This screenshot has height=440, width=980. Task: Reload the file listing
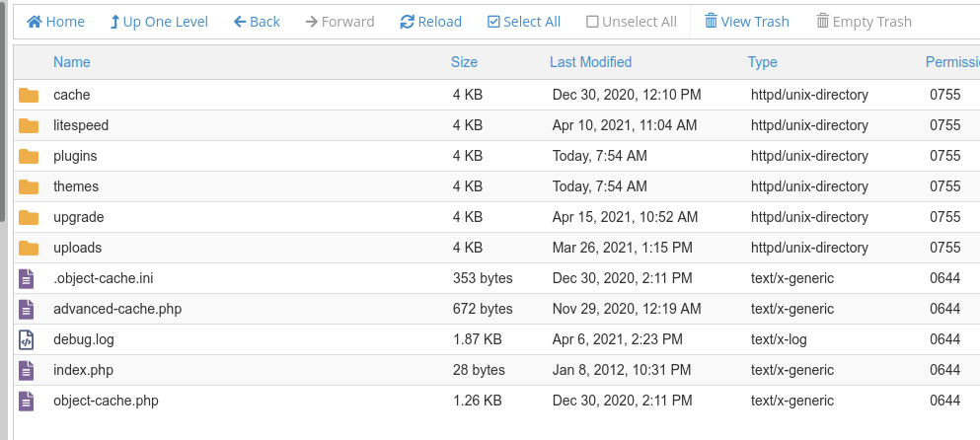(430, 22)
